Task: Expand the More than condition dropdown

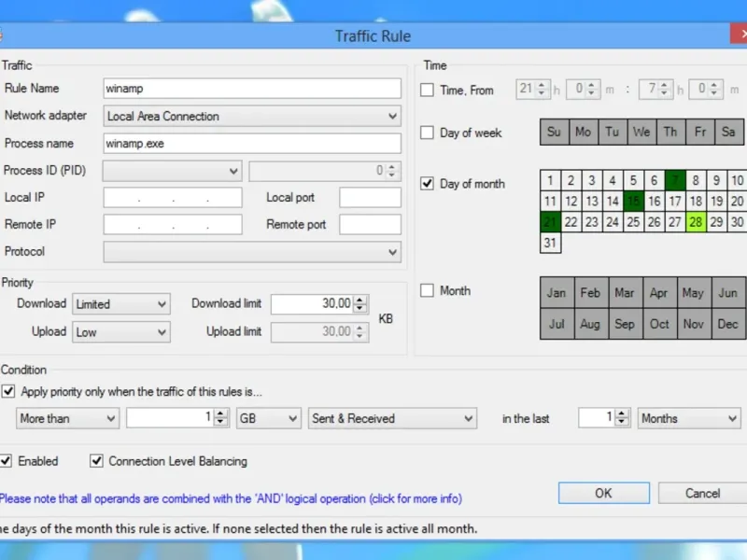Action: (x=67, y=418)
